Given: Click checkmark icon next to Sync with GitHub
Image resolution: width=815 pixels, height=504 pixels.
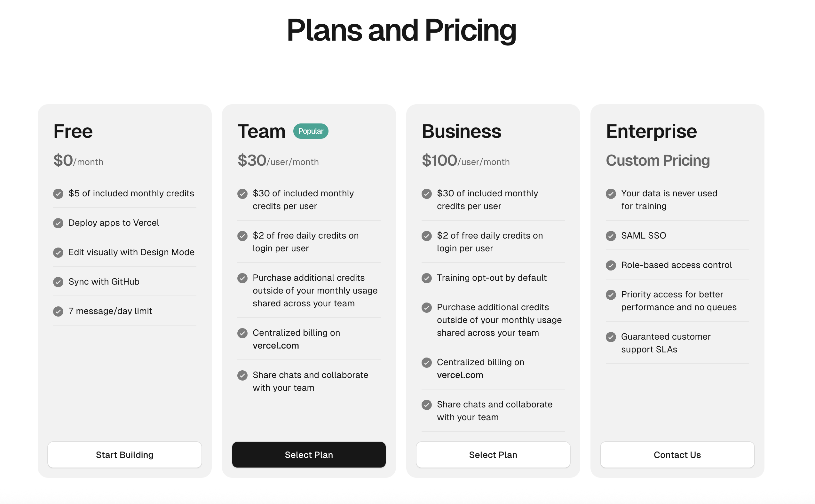Looking at the screenshot, I should [58, 282].
